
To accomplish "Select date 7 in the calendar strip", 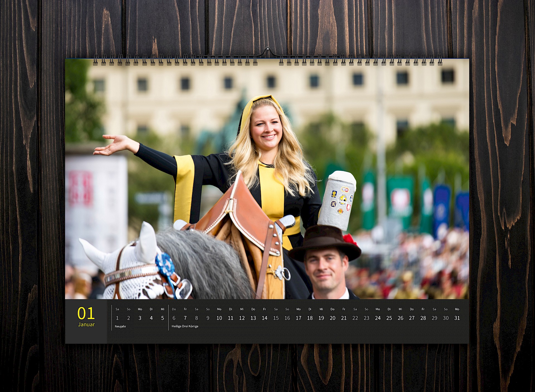I will (x=185, y=318).
